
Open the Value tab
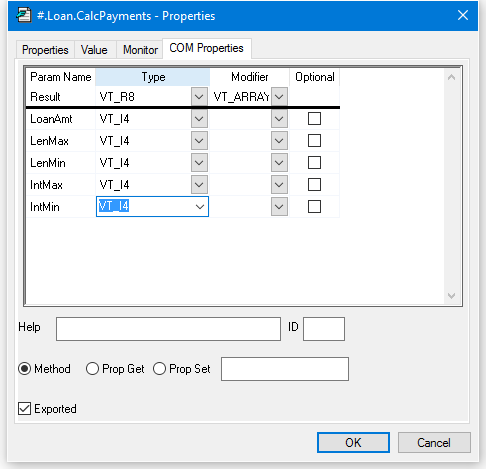[94, 50]
